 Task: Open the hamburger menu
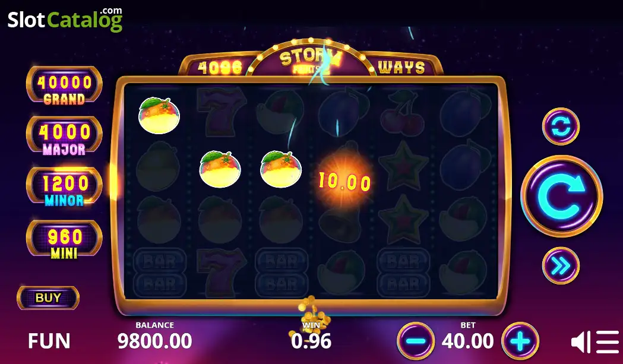608,342
